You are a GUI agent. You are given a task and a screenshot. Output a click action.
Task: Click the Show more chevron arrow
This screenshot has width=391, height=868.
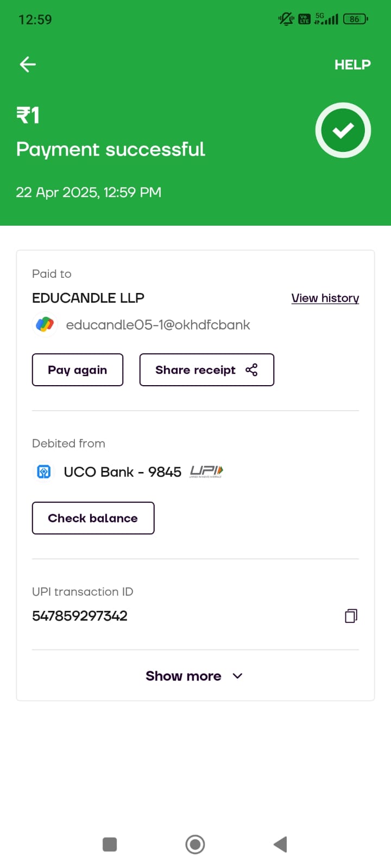pyautogui.click(x=237, y=676)
